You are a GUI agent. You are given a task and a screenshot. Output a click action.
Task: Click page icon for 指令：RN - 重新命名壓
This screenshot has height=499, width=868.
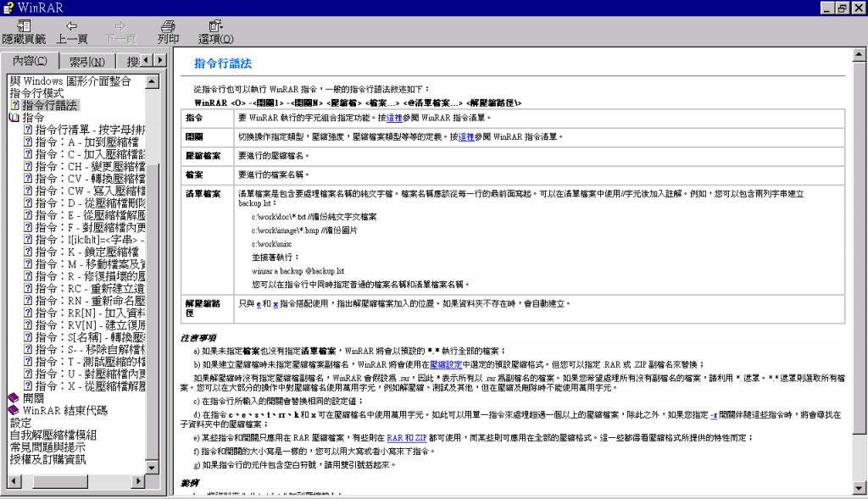28,300
